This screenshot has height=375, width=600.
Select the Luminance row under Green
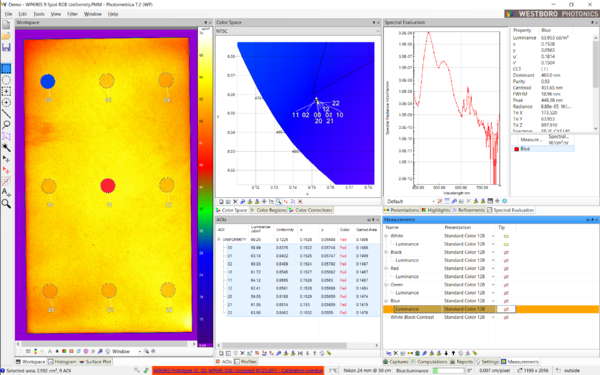point(407,293)
